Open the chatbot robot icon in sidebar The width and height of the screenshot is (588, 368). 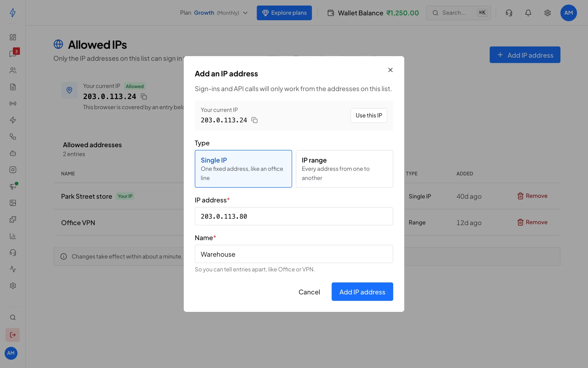(x=13, y=153)
